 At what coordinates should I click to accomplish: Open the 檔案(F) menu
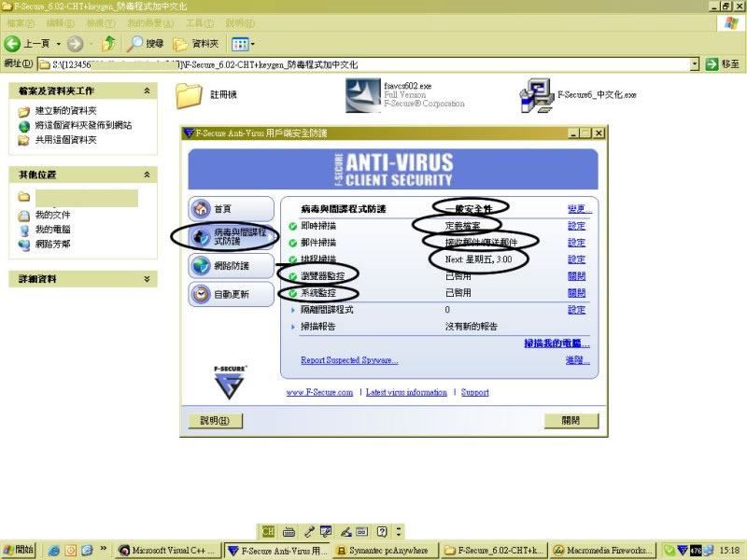point(21,22)
